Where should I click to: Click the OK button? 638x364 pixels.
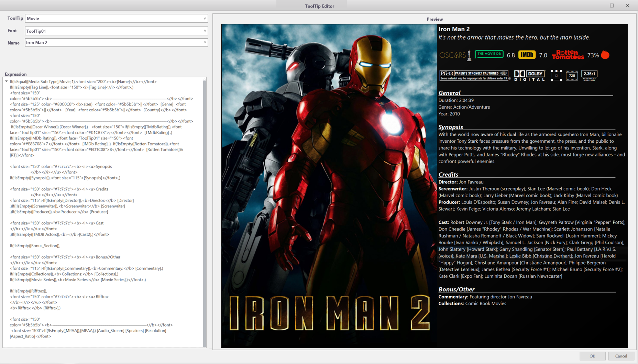pos(592,356)
